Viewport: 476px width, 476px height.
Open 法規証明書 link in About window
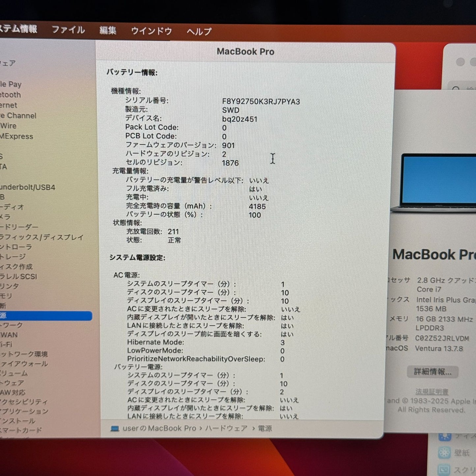[x=432, y=392]
